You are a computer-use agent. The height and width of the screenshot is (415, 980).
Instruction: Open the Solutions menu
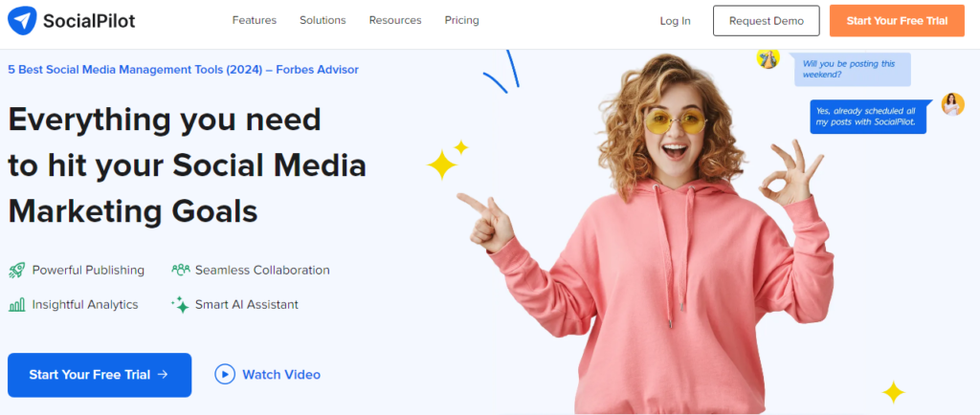[323, 21]
